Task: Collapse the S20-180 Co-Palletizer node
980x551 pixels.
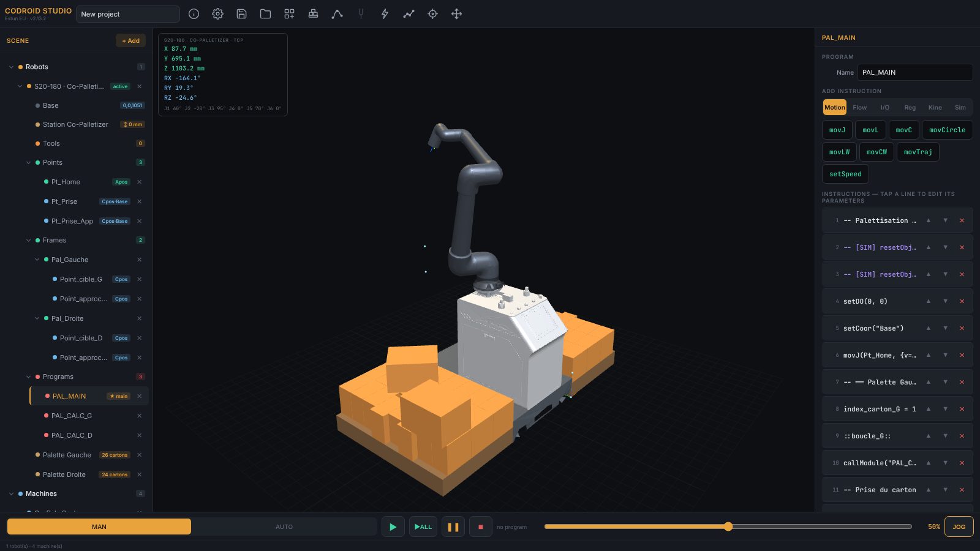Action: coord(20,86)
